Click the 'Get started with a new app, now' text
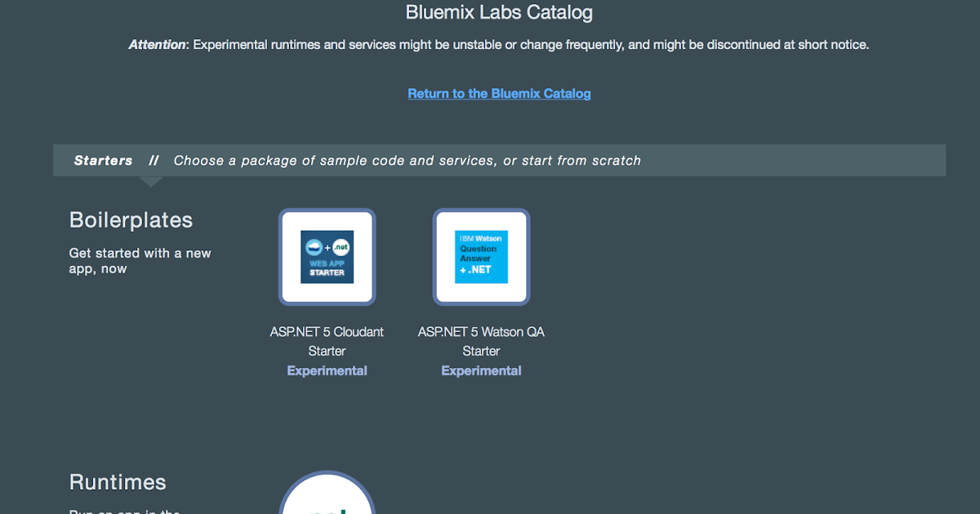 [x=140, y=261]
